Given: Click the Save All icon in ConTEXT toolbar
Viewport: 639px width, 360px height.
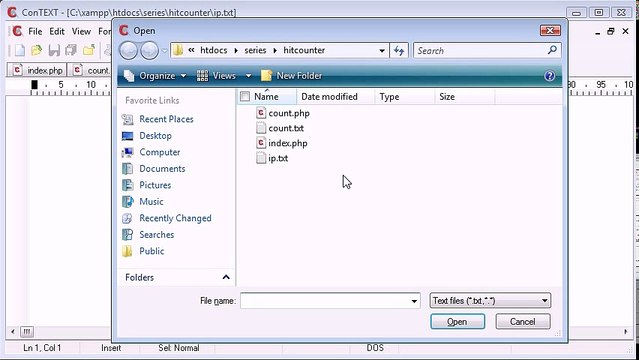Looking at the screenshot, I should coord(71,50).
